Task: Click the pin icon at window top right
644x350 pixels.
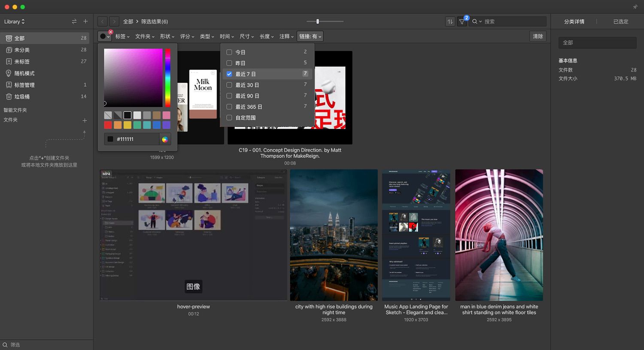Action: [x=635, y=7]
